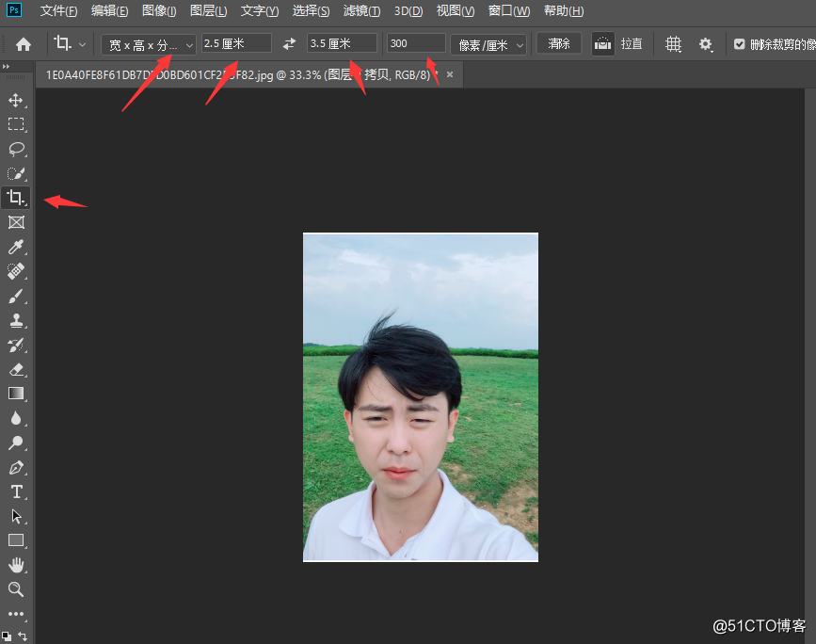Select the Gradient tool
816x644 pixels.
pos(16,394)
